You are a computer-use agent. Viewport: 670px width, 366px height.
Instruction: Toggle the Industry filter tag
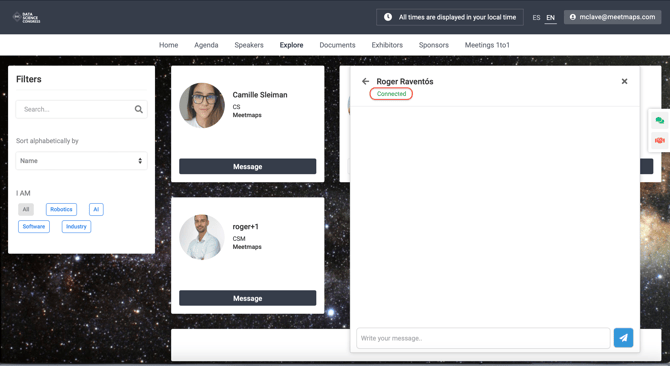(76, 226)
